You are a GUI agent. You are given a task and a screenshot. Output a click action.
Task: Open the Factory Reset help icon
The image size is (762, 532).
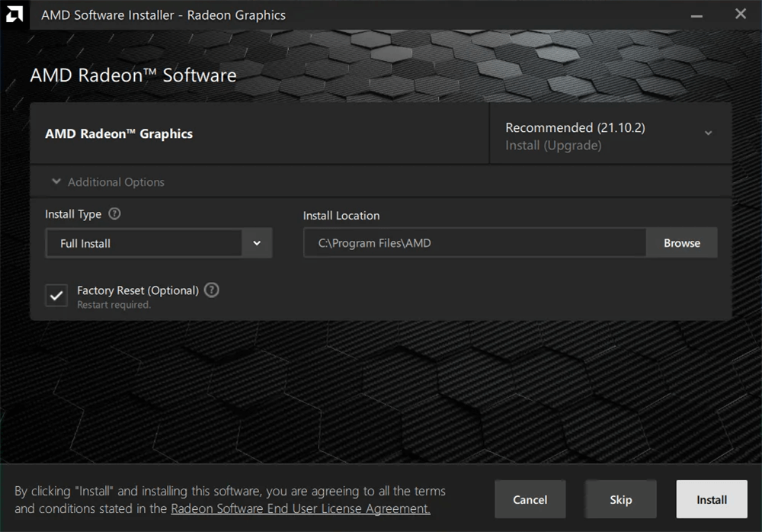pos(212,290)
